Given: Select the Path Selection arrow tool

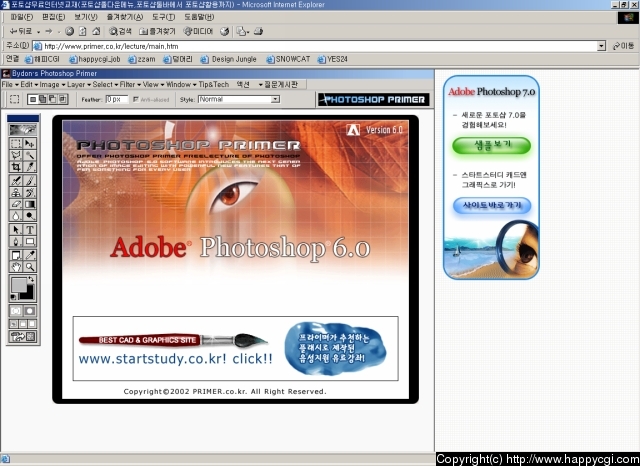Looking at the screenshot, I should coord(16,230).
